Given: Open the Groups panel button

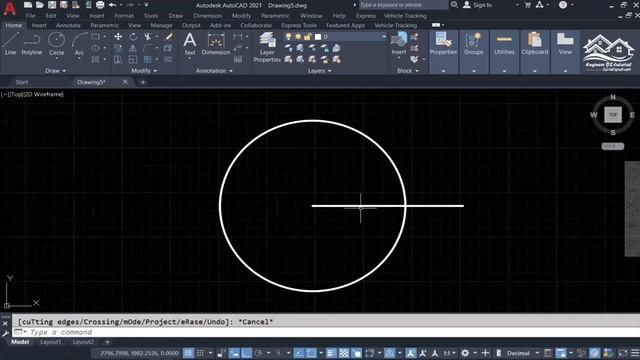Looking at the screenshot, I should 473,51.
